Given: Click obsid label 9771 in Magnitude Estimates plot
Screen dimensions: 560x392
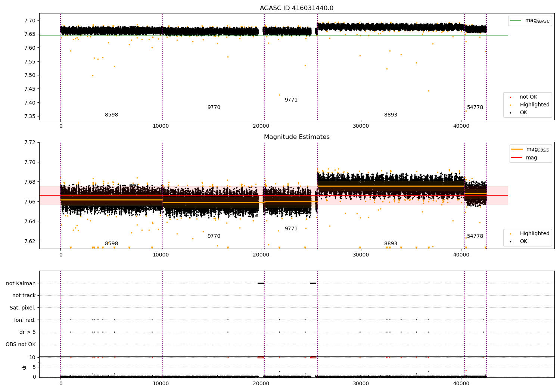Looking at the screenshot, I should pos(291,229).
